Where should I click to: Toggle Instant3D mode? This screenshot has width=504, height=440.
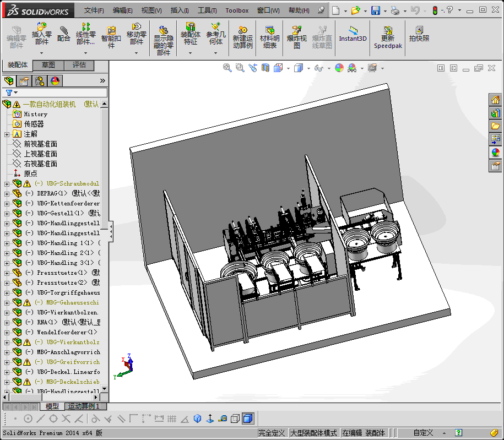[353, 34]
